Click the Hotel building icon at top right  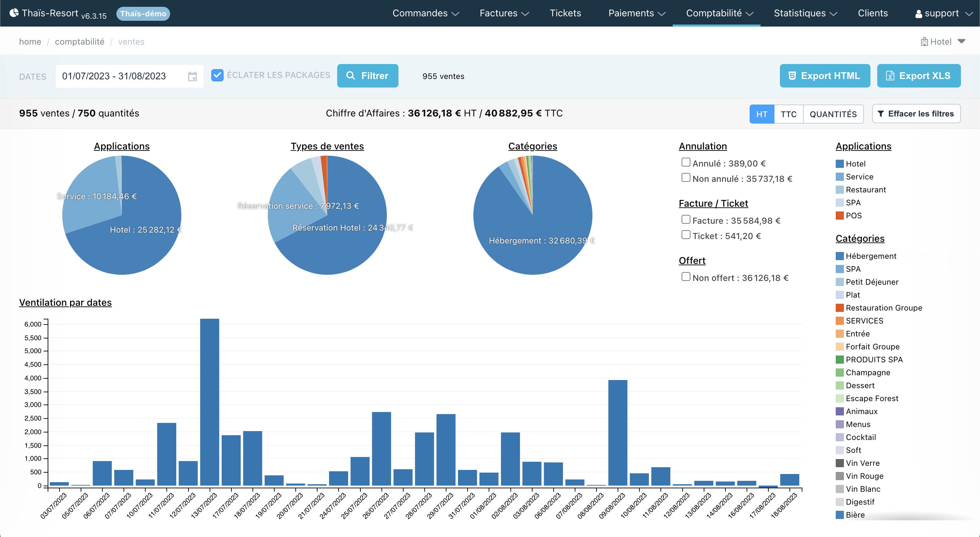[924, 42]
